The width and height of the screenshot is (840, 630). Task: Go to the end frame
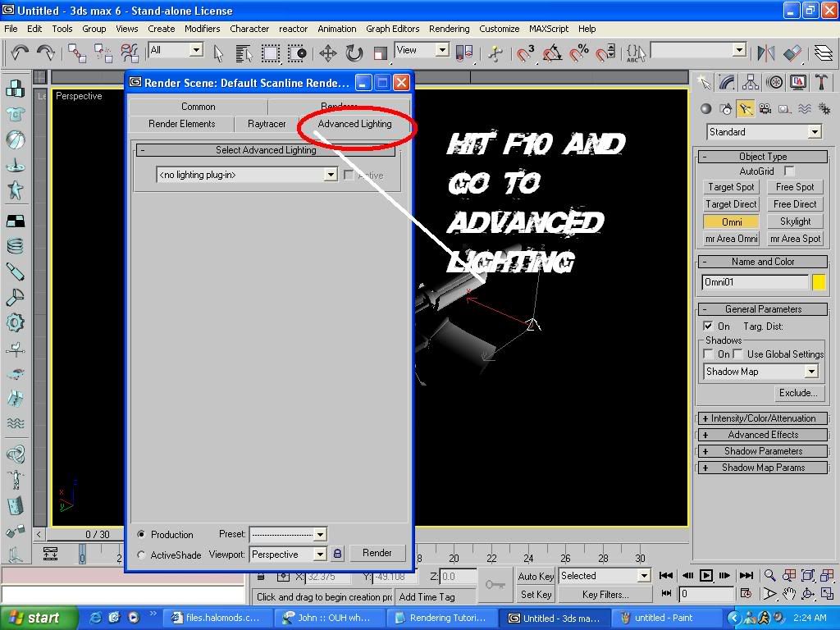coord(746,575)
